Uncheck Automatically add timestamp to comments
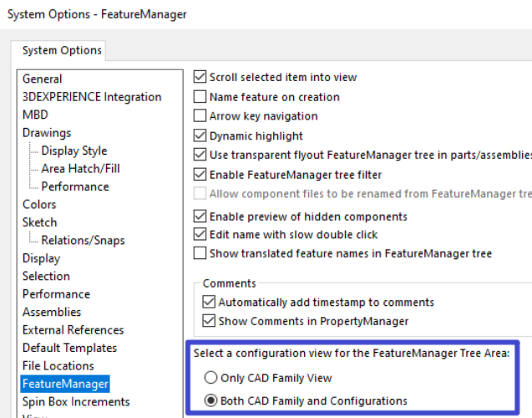The height and width of the screenshot is (418, 532). pos(208,302)
